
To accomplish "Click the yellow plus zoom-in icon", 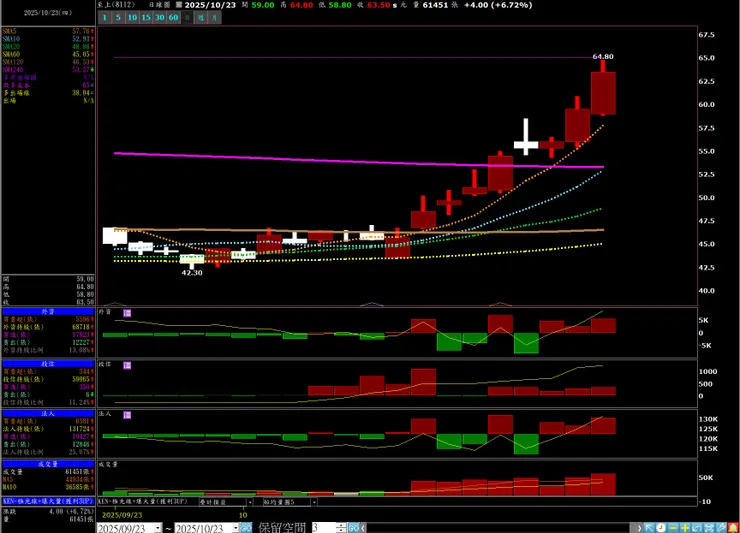I will pos(685,527).
